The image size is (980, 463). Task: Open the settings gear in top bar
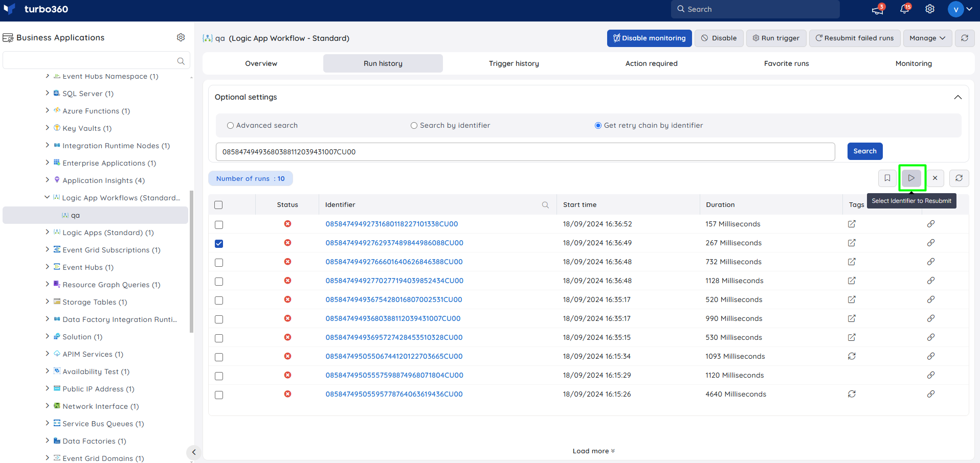coord(930,9)
